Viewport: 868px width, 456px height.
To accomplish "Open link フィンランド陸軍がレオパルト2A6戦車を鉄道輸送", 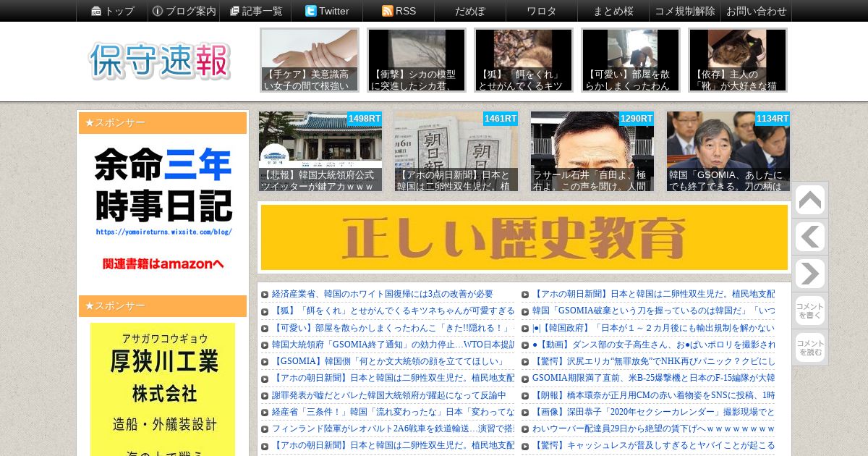I will click(x=393, y=428).
